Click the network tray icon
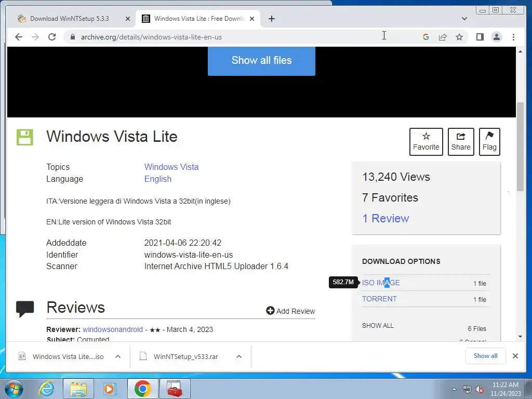532x399 pixels. tap(467, 389)
